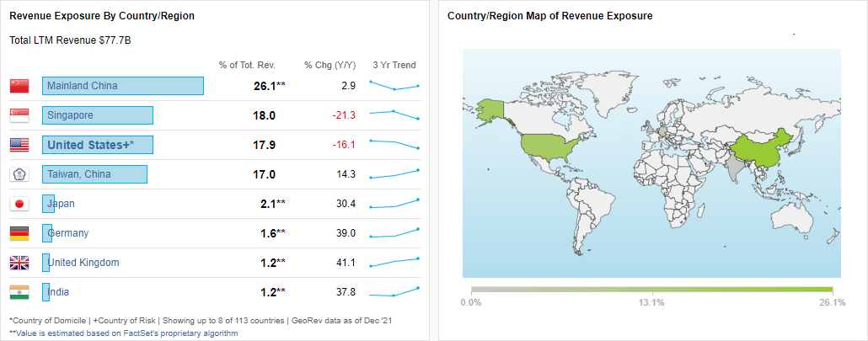Screen dimensions: 868x341
Task: Click the FactSet proprietary algorithm footnote
Action: (x=123, y=333)
